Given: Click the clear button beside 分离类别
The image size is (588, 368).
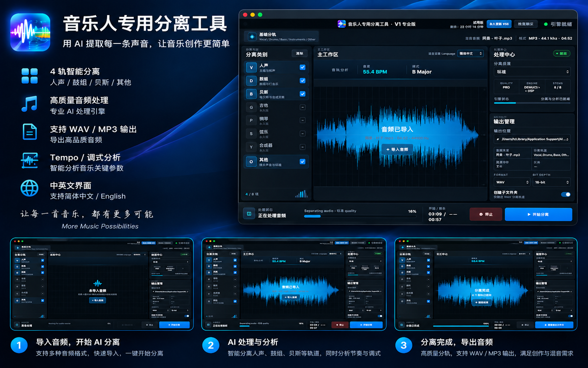Looking at the screenshot, I should (x=300, y=54).
